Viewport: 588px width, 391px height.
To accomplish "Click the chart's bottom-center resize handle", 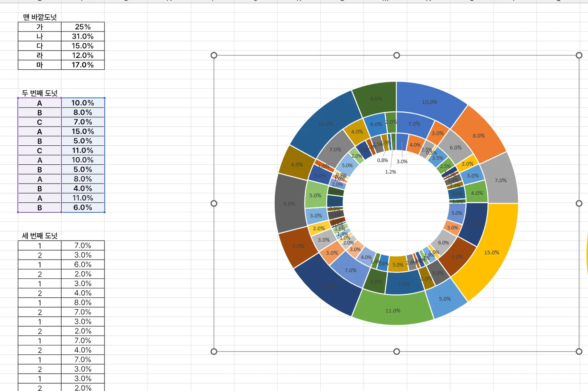I will click(x=397, y=351).
